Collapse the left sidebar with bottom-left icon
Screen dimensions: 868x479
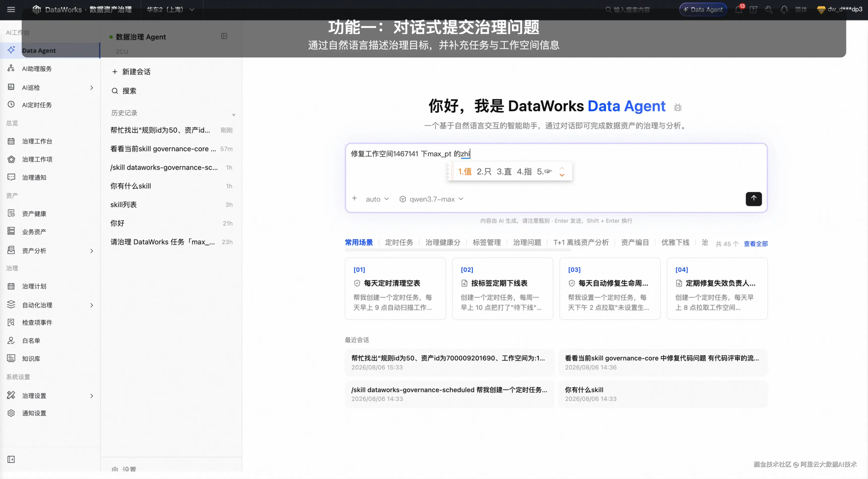point(11,459)
